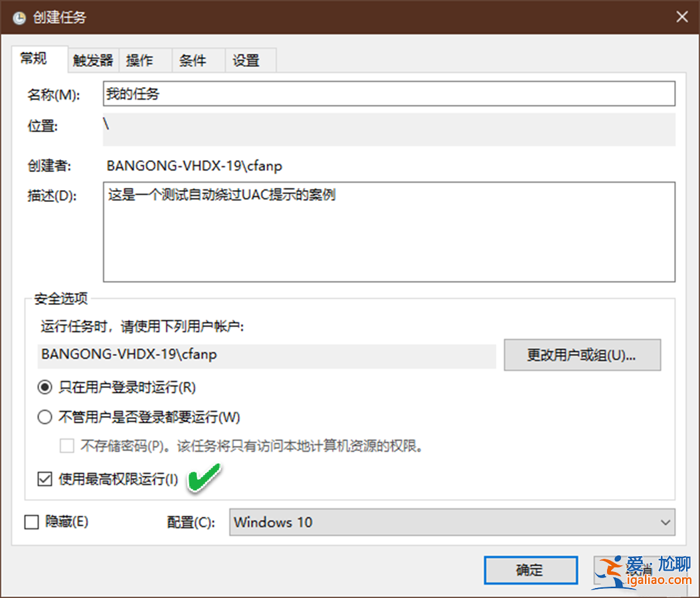Select 不管用户是否登录都要运行 option
The height and width of the screenshot is (598, 700).
(44, 417)
